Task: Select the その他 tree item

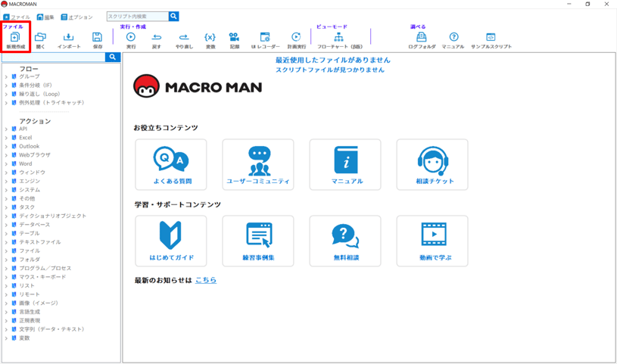Action: tap(27, 198)
